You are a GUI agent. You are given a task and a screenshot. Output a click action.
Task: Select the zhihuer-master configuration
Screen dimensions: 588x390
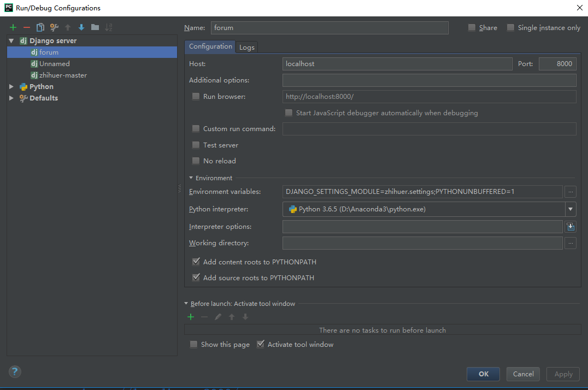92,75
